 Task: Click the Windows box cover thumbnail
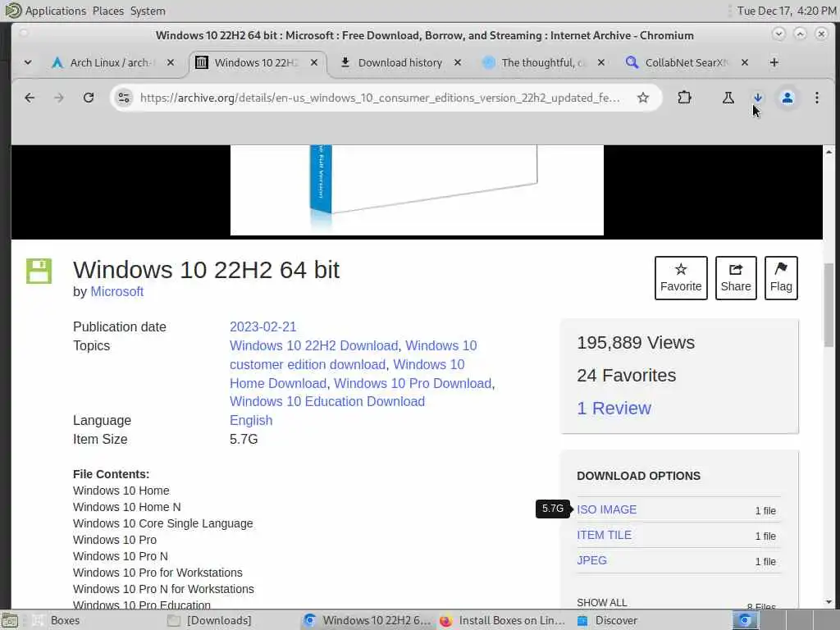(x=417, y=189)
